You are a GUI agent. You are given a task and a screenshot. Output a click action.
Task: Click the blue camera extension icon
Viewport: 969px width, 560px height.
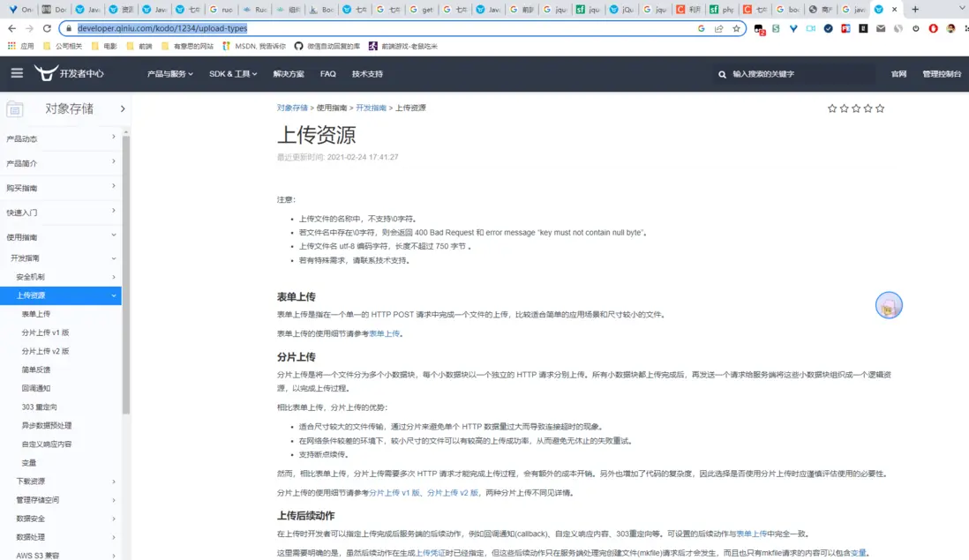pos(811,28)
